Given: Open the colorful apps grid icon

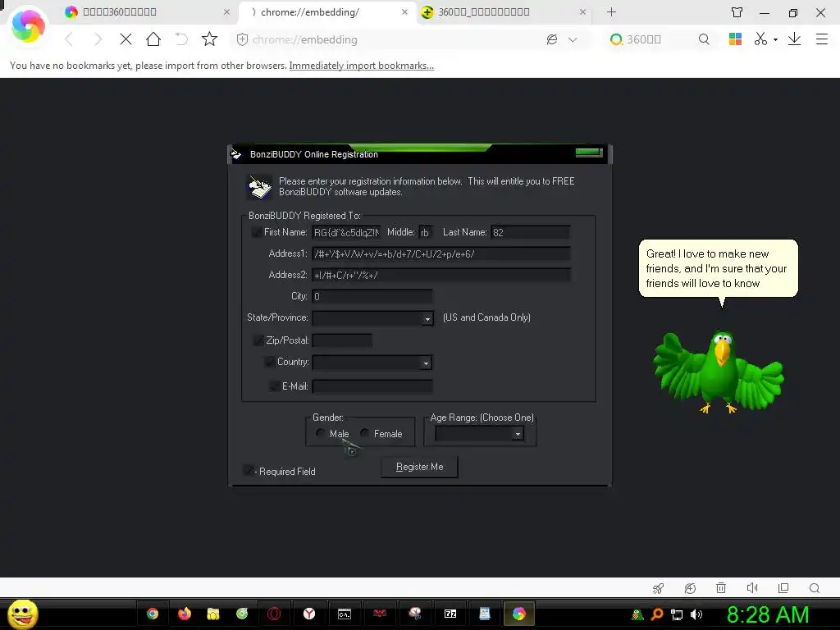Looking at the screenshot, I should point(735,39).
